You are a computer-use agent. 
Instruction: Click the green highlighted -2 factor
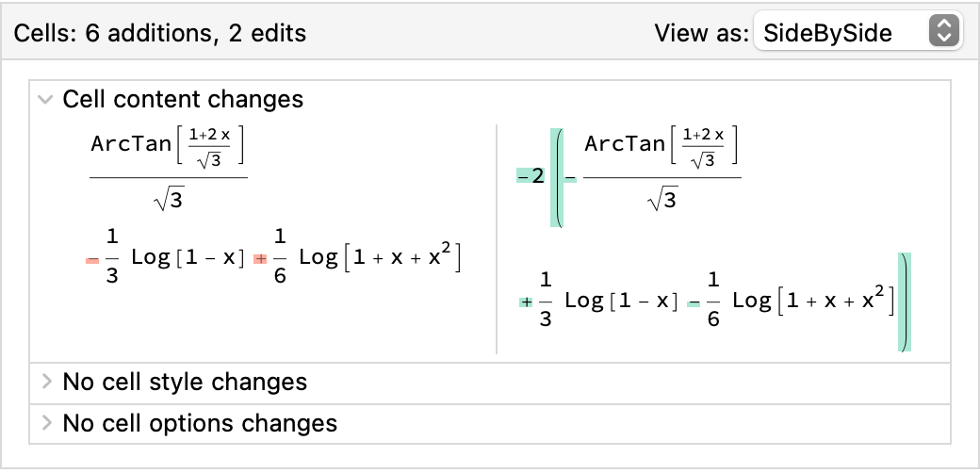531,176
